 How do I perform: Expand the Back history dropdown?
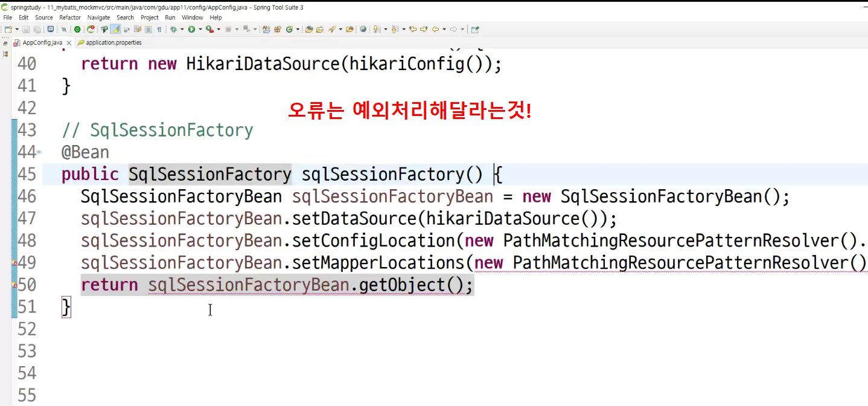[x=444, y=29]
